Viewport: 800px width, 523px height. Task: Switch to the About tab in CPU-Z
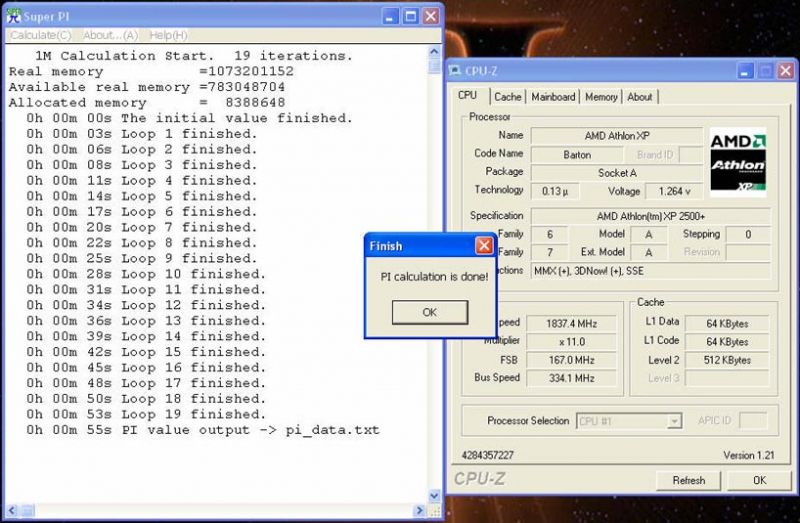coord(640,97)
